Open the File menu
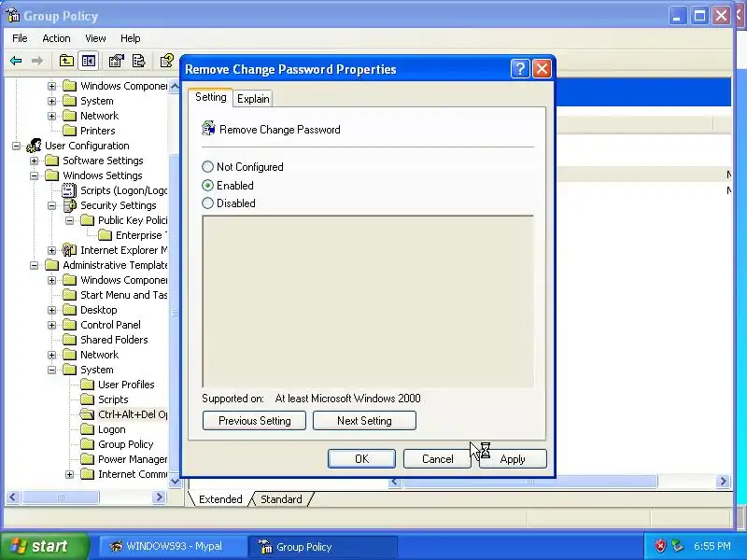 tap(20, 38)
